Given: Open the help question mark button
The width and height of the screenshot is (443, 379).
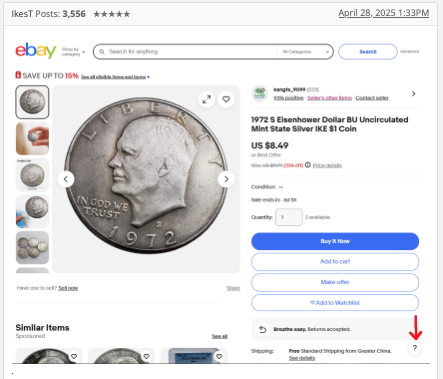Looking at the screenshot, I should [x=415, y=348].
